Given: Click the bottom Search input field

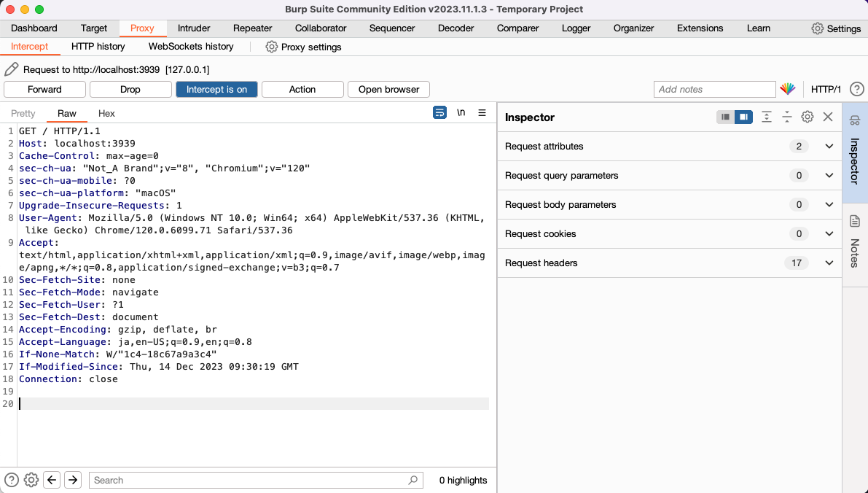Looking at the screenshot, I should [x=256, y=481].
